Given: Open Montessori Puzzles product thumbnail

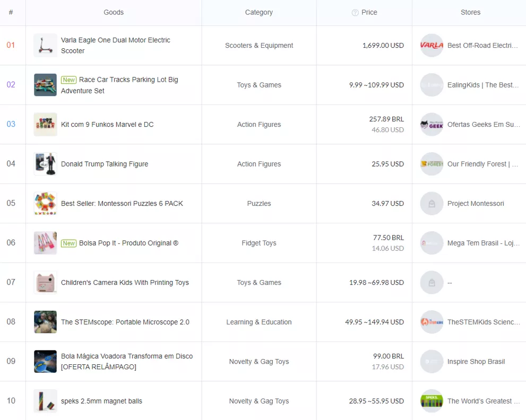Looking at the screenshot, I should (45, 204).
